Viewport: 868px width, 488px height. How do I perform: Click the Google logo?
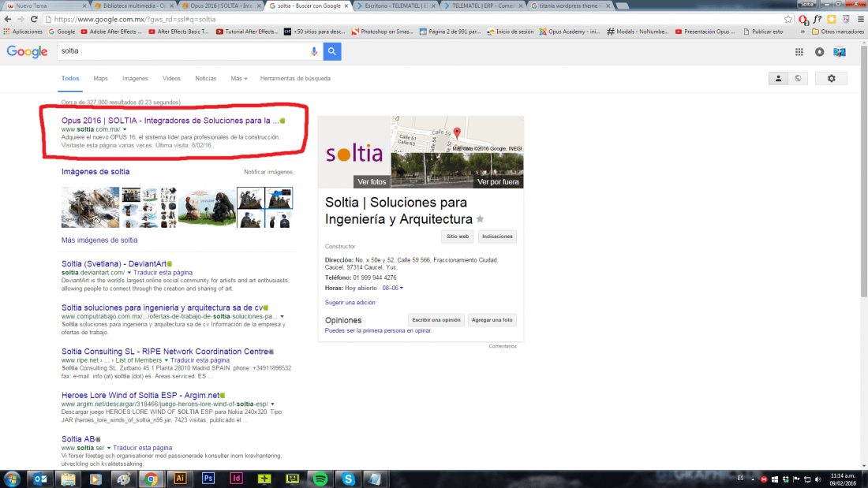(27, 52)
